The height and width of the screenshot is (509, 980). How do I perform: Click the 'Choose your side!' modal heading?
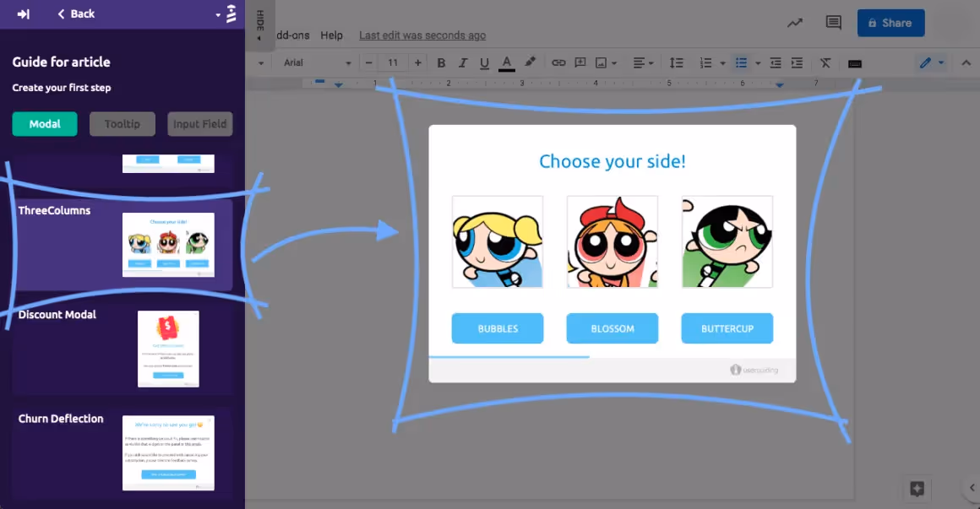click(x=612, y=161)
